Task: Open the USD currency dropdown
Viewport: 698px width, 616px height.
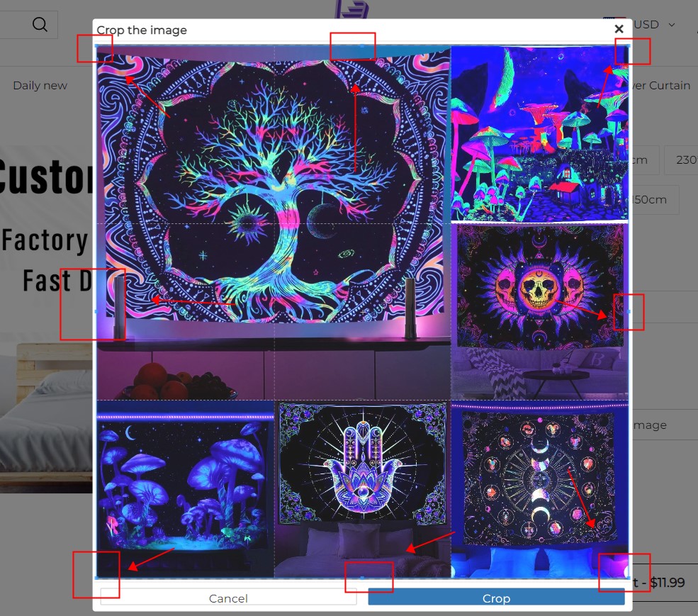Action: [654, 25]
